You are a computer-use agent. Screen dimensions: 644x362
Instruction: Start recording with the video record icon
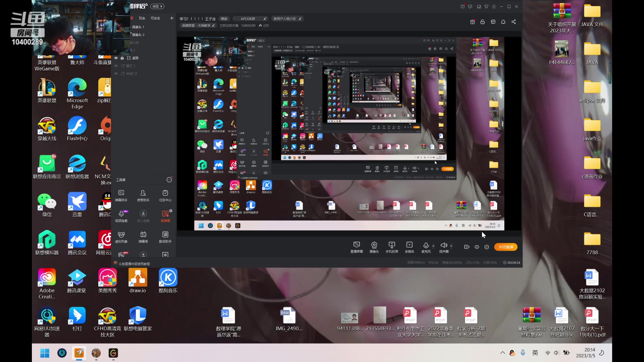(x=467, y=247)
